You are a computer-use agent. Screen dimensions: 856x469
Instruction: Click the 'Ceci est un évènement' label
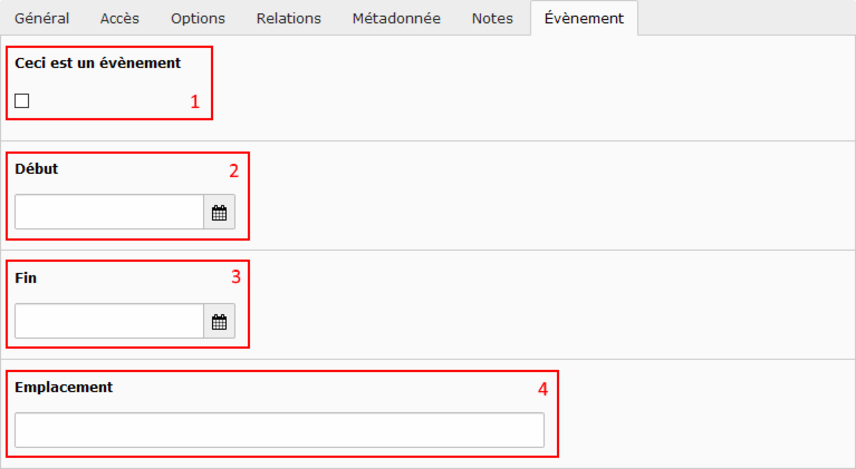pyautogui.click(x=98, y=63)
